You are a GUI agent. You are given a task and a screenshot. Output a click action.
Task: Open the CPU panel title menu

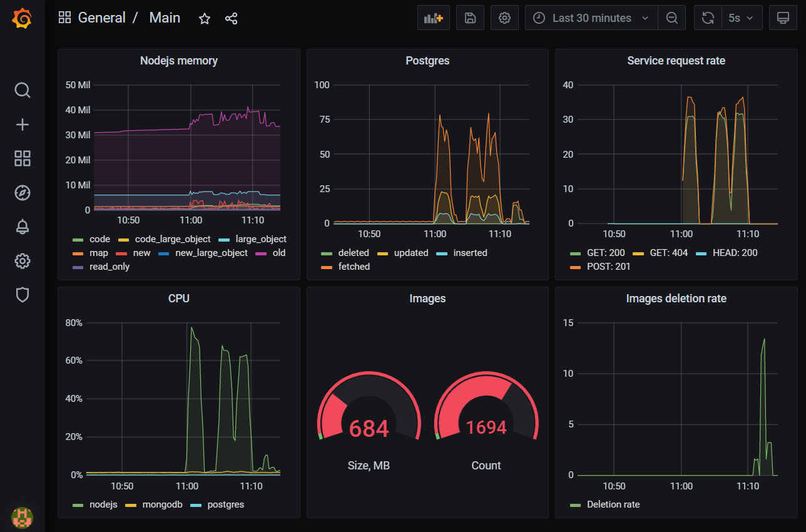(x=179, y=299)
